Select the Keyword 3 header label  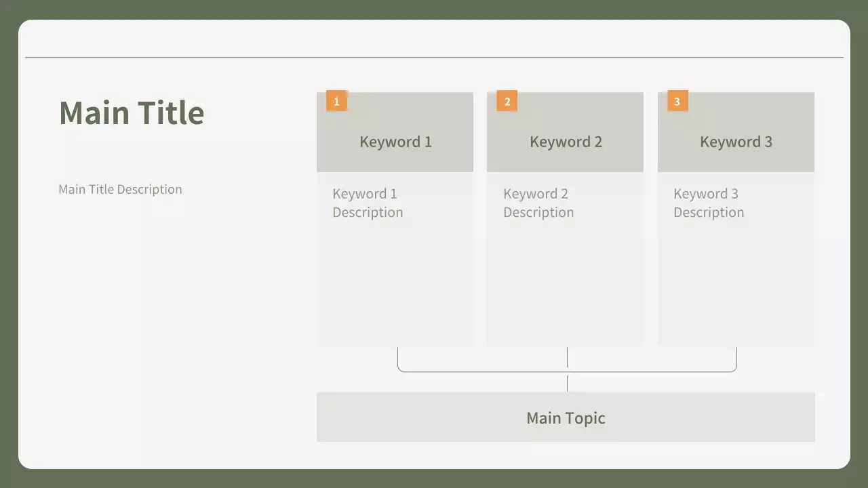[x=736, y=142]
